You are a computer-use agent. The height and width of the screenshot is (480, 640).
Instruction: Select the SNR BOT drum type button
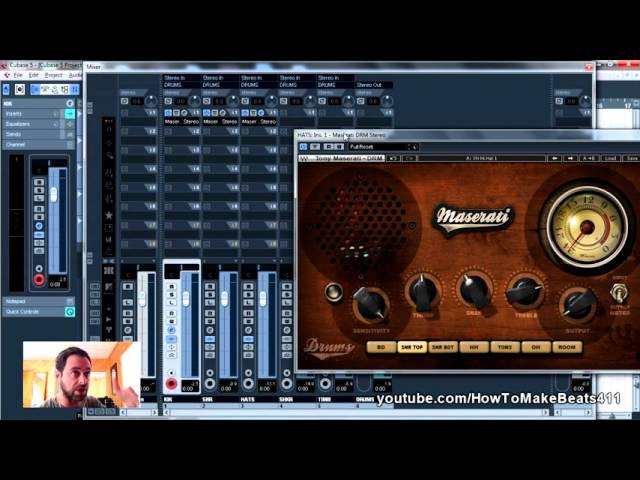pos(443,347)
